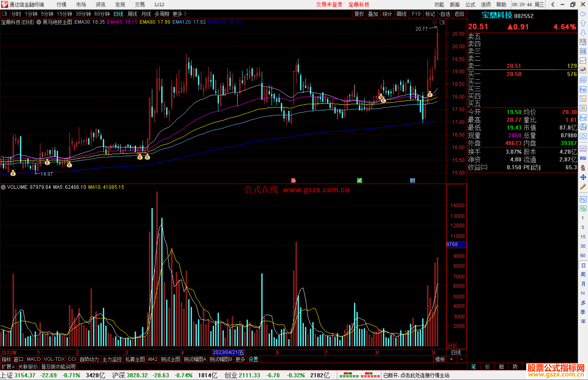
Task: Click the plus zoom-in chart button
Action: pyautogui.click(x=451, y=359)
